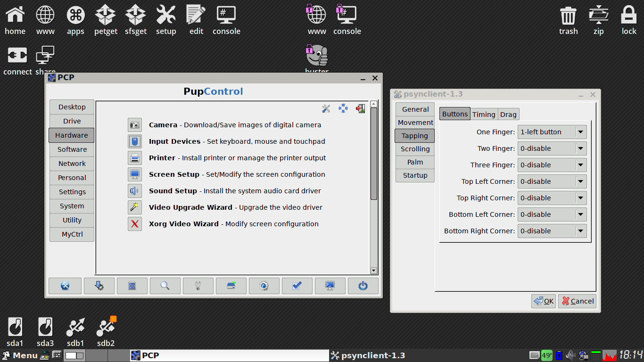644x362 pixels.
Task: Open the Bottom Left Corner dropdown
Action: click(x=552, y=214)
